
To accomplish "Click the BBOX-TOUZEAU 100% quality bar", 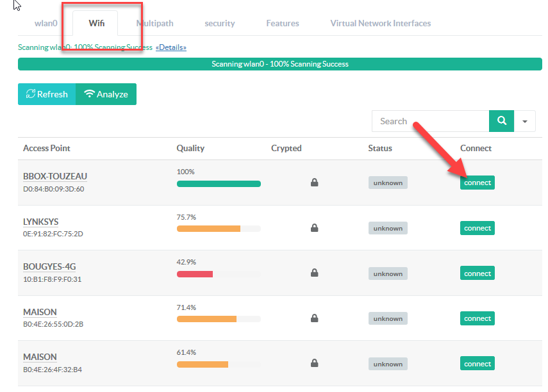I will point(219,184).
